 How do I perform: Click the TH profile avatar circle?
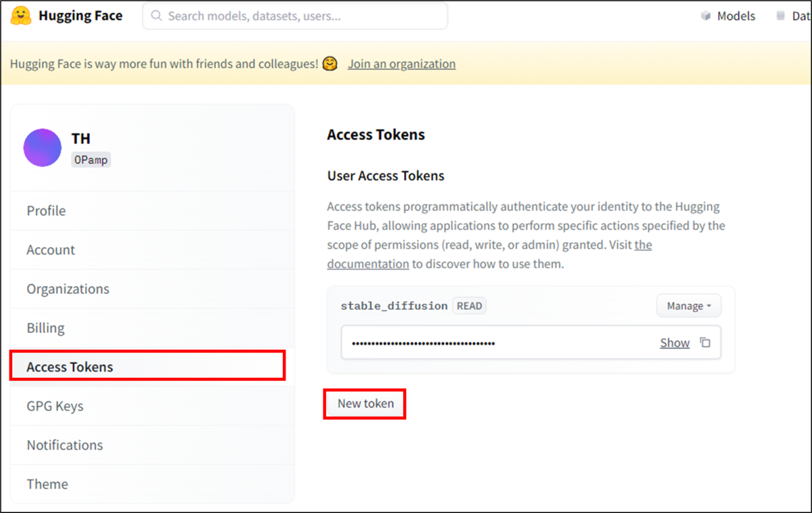pyautogui.click(x=43, y=148)
